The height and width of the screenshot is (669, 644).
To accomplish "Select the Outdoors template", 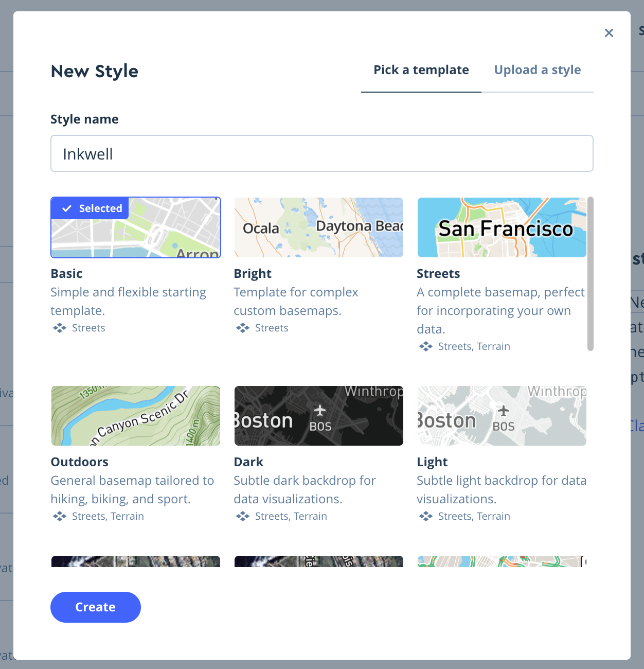I will click(135, 416).
